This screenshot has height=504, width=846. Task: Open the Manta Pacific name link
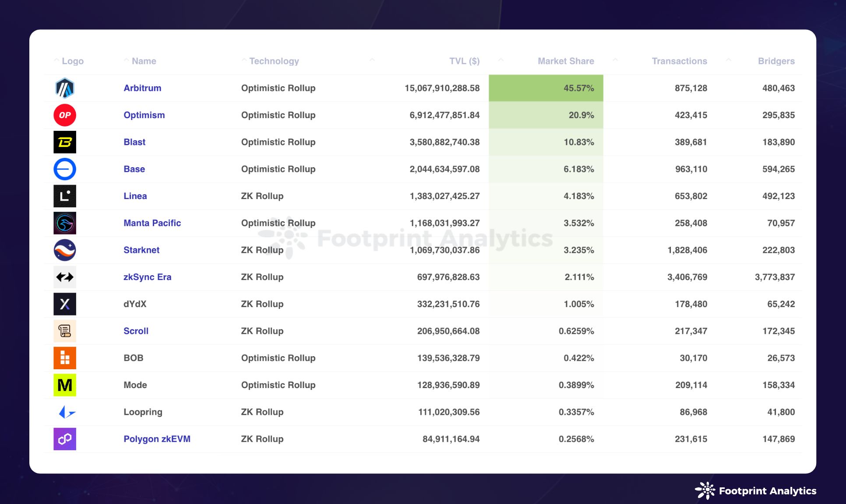152,223
